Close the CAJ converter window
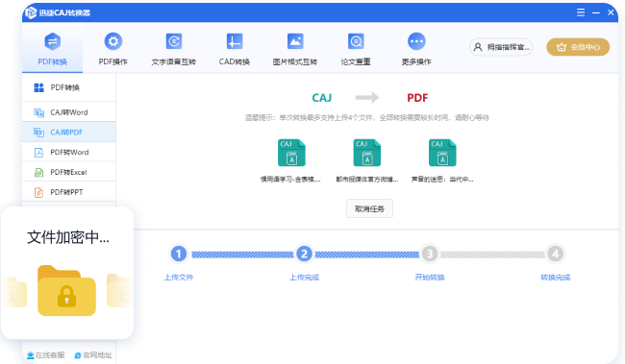This screenshot has width=625, height=364. coord(611,12)
